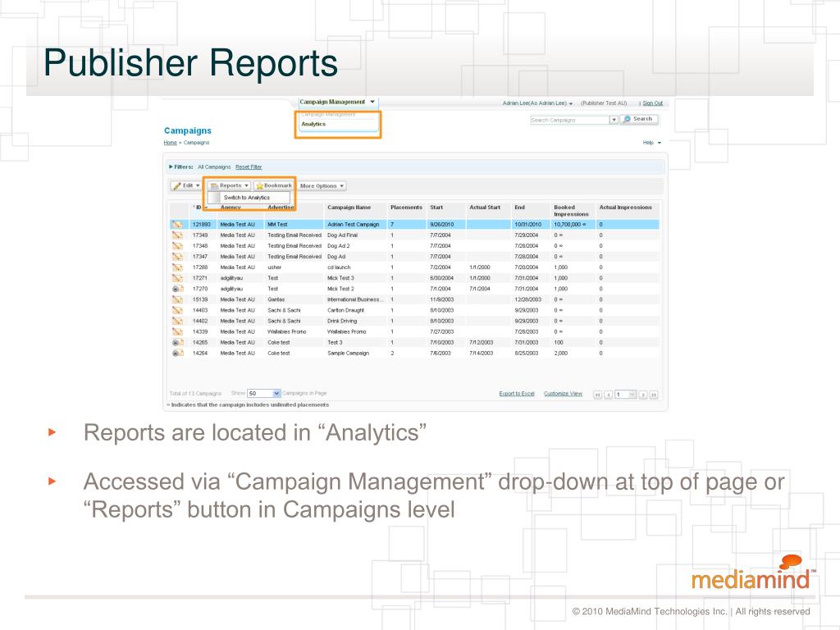Open the Edit drop-down button
840x630 pixels.
click(186, 186)
